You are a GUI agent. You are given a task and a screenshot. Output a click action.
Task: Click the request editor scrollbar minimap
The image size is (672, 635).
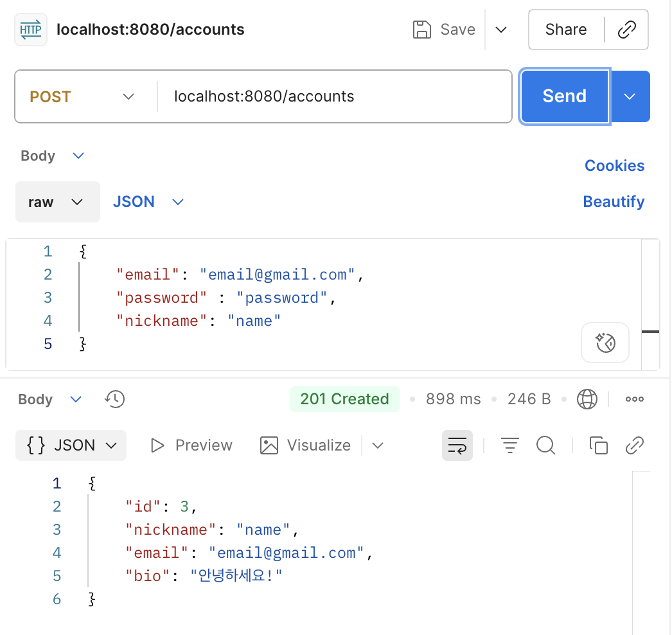point(650,305)
